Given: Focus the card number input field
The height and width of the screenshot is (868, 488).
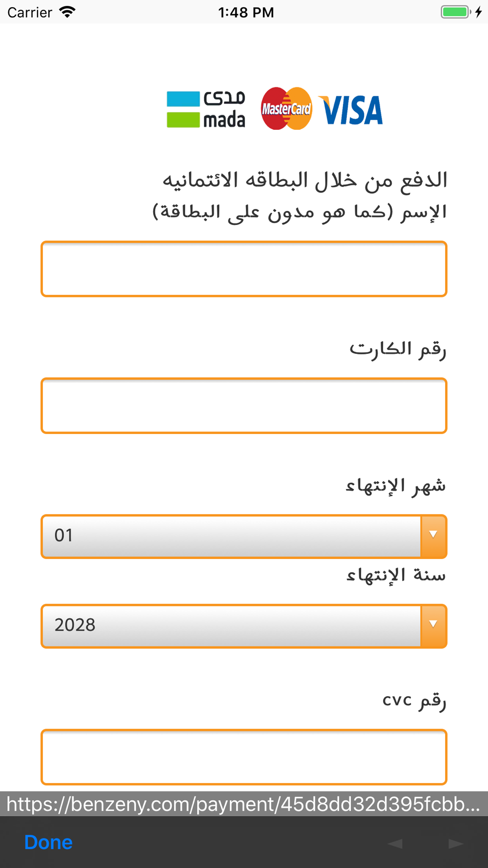Looking at the screenshot, I should coord(244,405).
